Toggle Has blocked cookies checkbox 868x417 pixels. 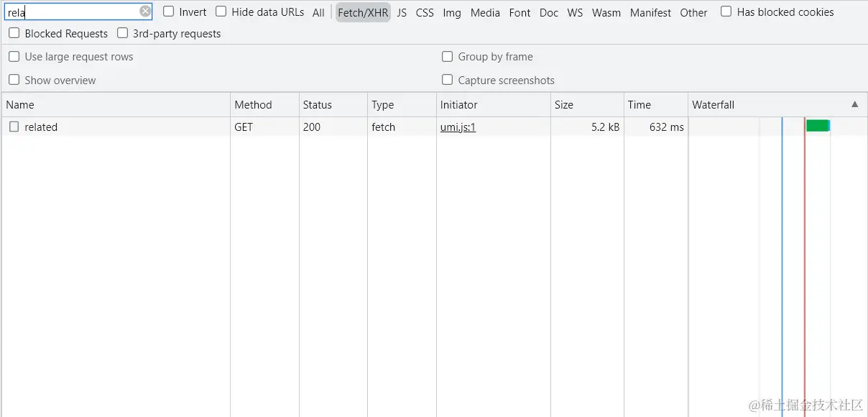[x=726, y=12]
